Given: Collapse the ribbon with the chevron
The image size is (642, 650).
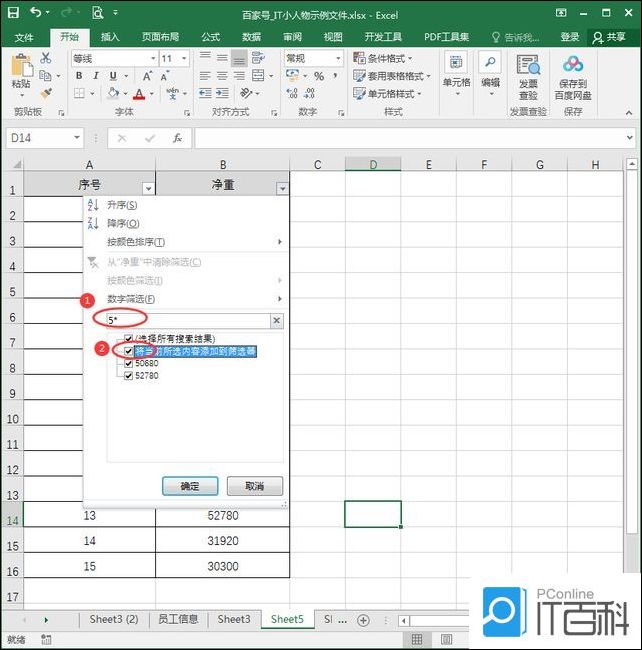Looking at the screenshot, I should [x=629, y=112].
